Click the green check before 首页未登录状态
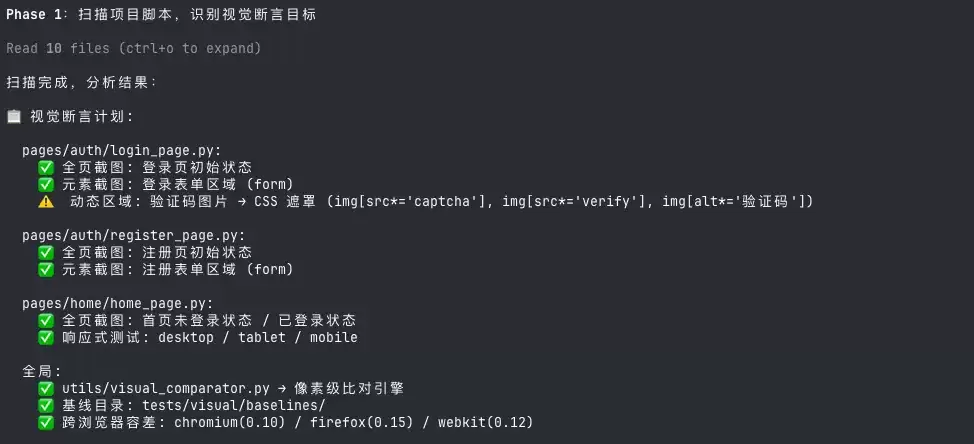The width and height of the screenshot is (974, 444). (x=46, y=320)
